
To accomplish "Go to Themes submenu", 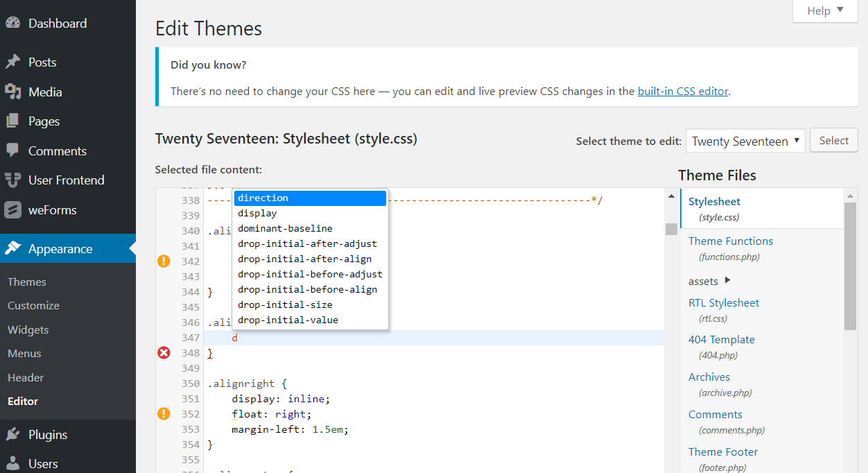I will (x=27, y=282).
